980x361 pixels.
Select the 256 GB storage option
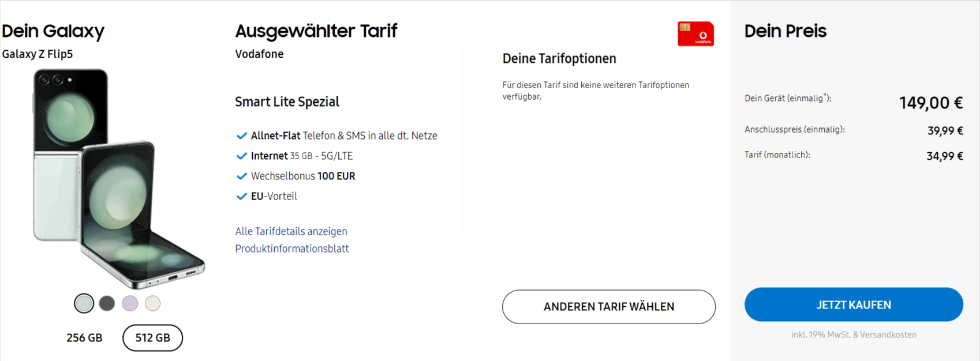(84, 338)
